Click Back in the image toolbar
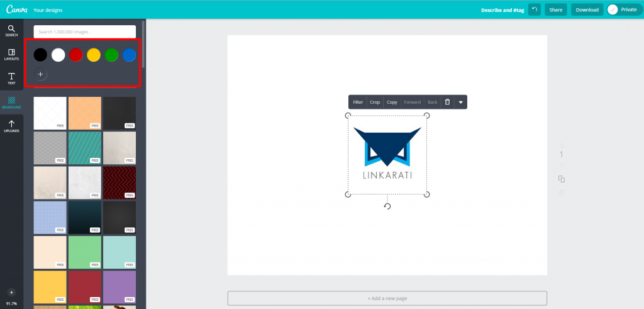 [433, 103]
